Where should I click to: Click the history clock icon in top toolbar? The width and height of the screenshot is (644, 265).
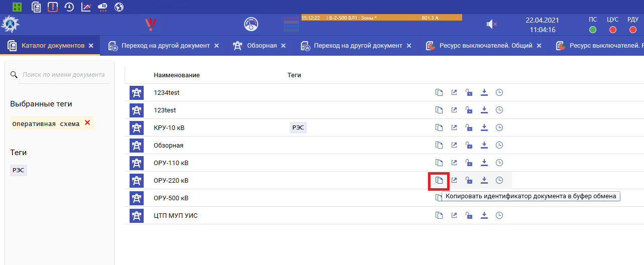point(69,7)
